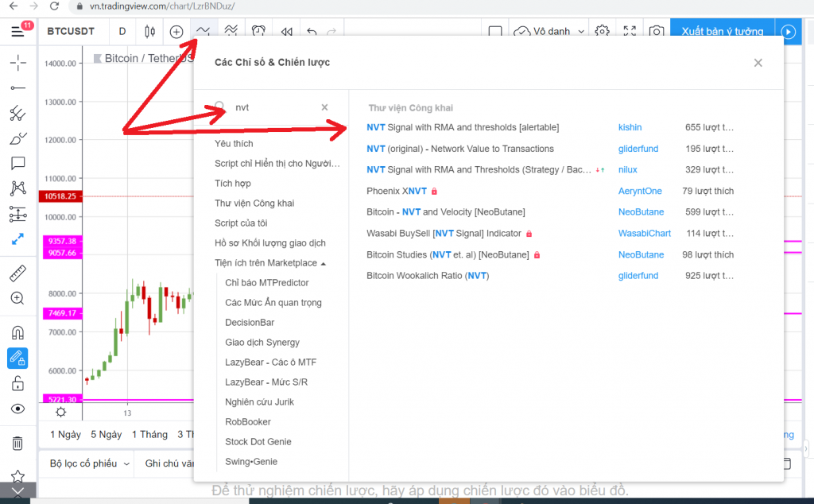
Task: Take a snapshot with camera icon
Action: [x=656, y=32]
